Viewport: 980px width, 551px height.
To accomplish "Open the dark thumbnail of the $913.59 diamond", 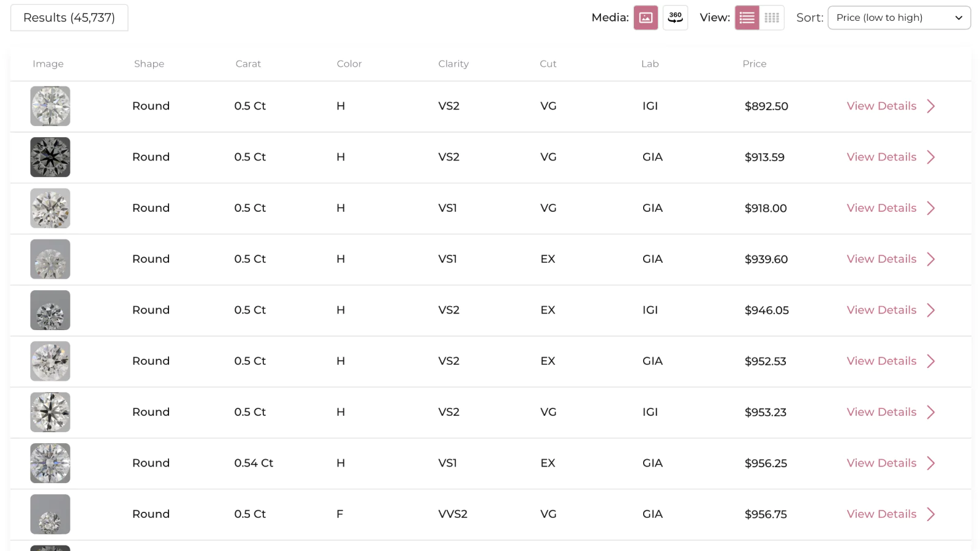I will pyautogui.click(x=50, y=157).
